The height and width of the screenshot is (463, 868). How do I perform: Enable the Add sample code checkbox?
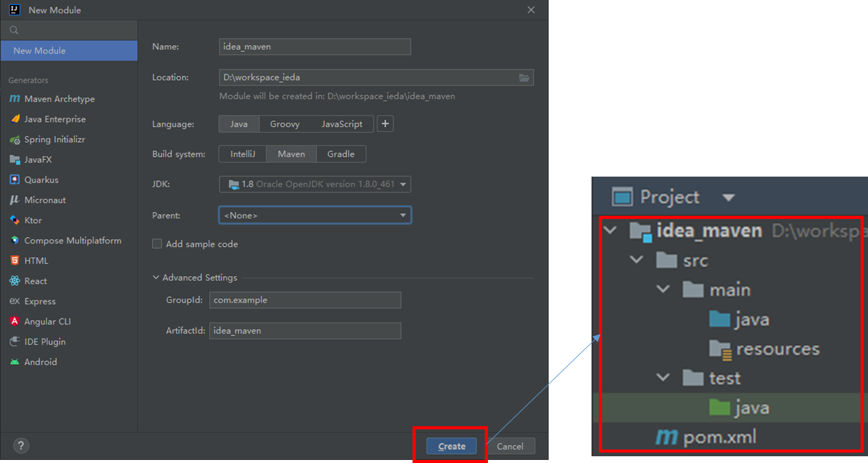point(158,244)
